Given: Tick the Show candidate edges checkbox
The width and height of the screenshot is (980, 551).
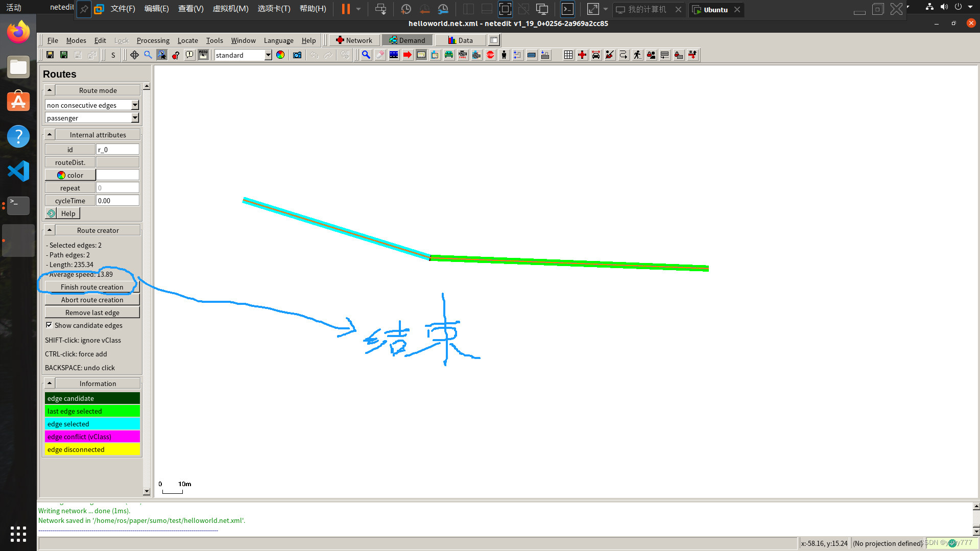Looking at the screenshot, I should coord(49,325).
